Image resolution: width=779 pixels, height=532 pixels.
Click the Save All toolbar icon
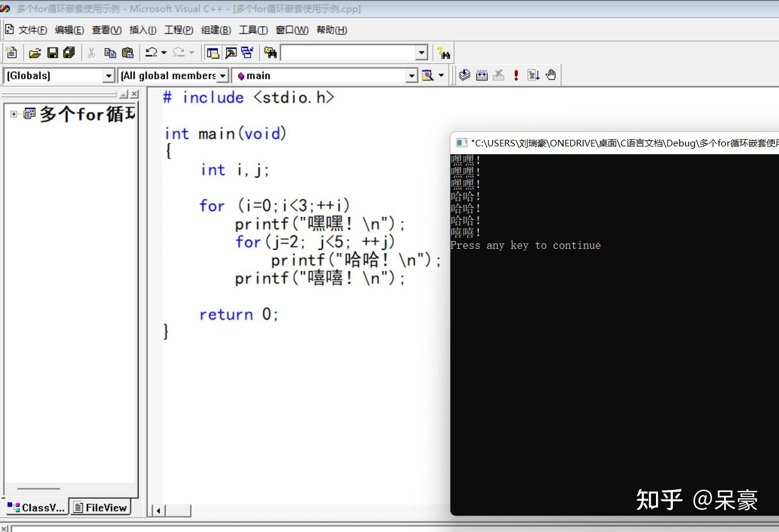click(x=69, y=53)
